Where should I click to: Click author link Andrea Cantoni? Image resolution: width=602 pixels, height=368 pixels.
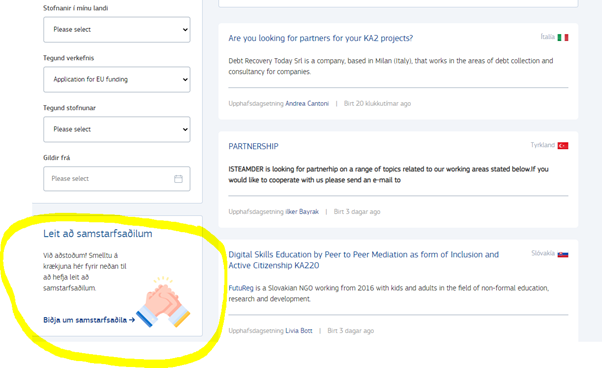307,104
